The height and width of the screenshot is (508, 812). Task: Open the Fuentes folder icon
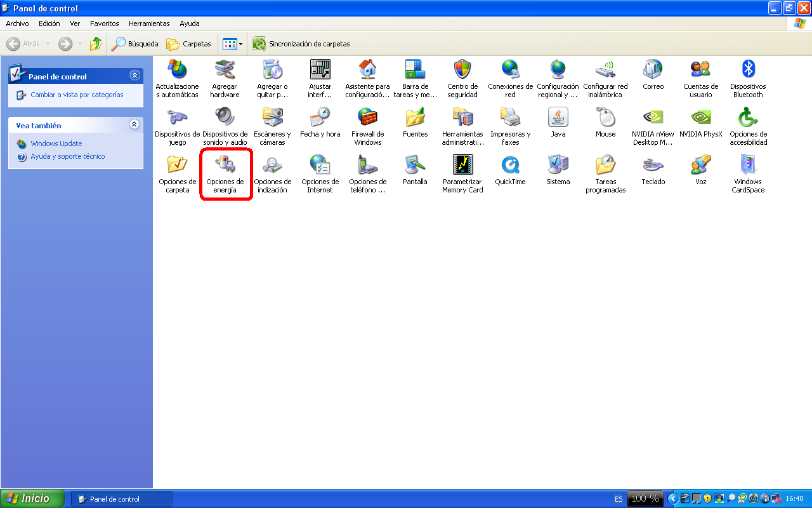[x=416, y=123]
